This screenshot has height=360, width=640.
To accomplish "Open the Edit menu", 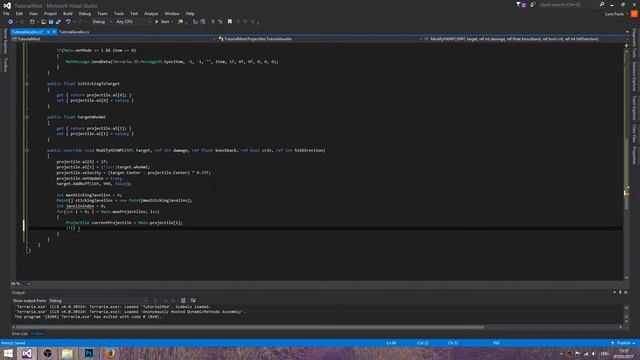I will click(19, 13).
